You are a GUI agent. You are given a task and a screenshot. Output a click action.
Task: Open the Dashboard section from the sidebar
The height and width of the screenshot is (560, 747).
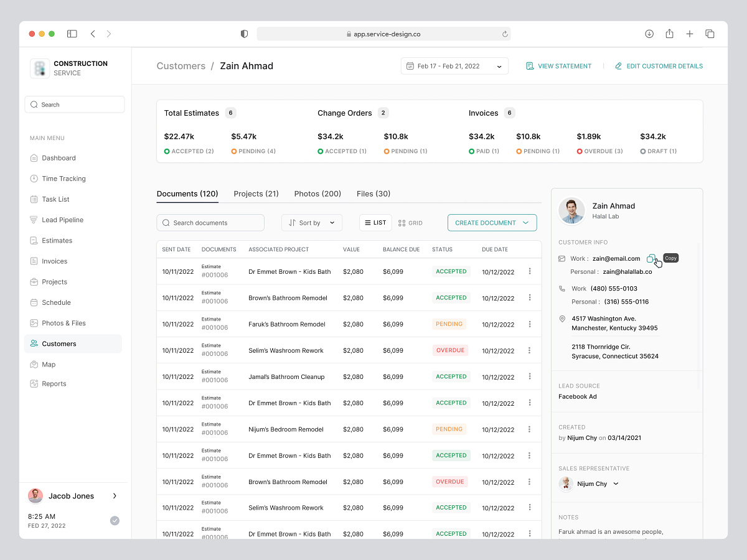tap(59, 157)
